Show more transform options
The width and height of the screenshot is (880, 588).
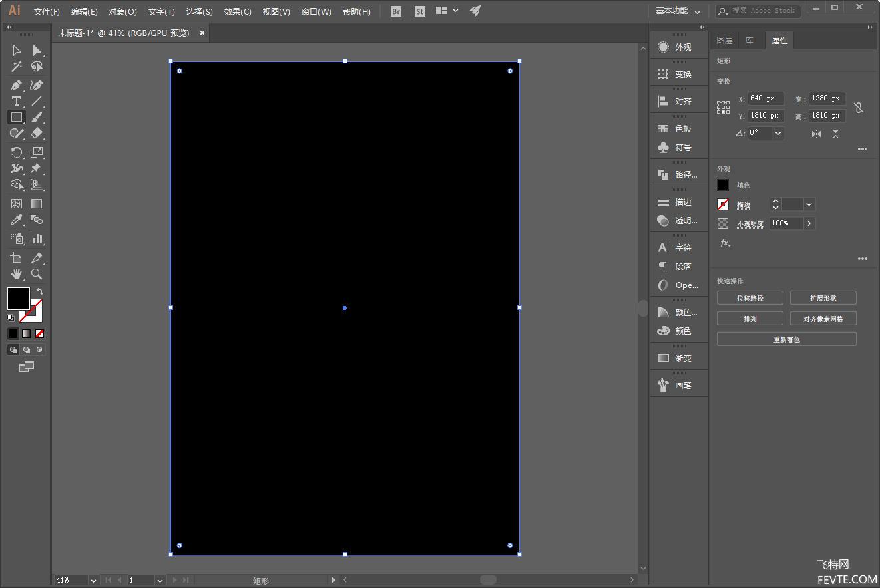[x=863, y=150]
